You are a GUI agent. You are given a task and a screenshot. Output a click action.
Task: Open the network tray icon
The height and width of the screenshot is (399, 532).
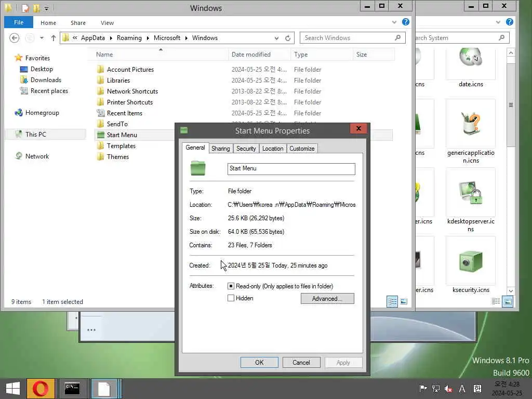(x=436, y=389)
